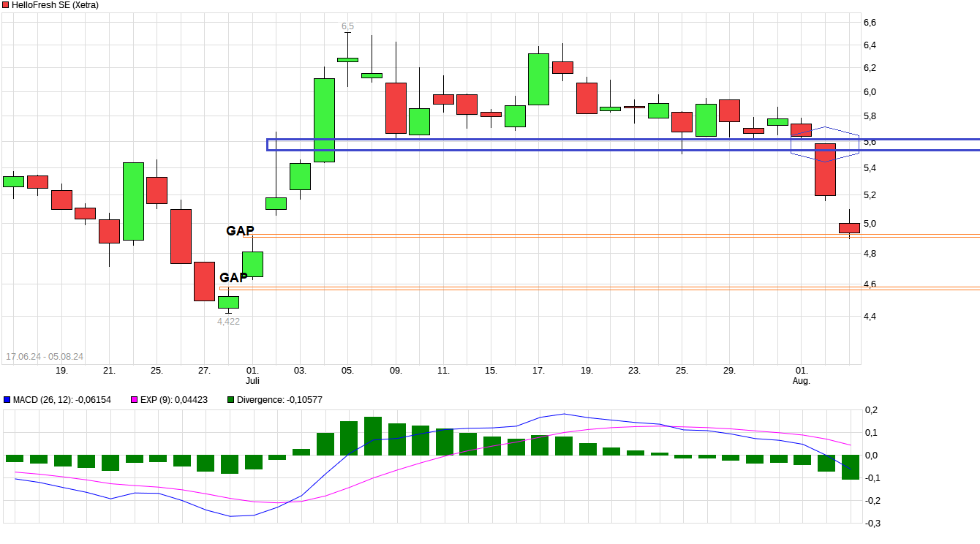Select the '17.' date axis label
Screen dimensions: 980x544
click(x=538, y=371)
